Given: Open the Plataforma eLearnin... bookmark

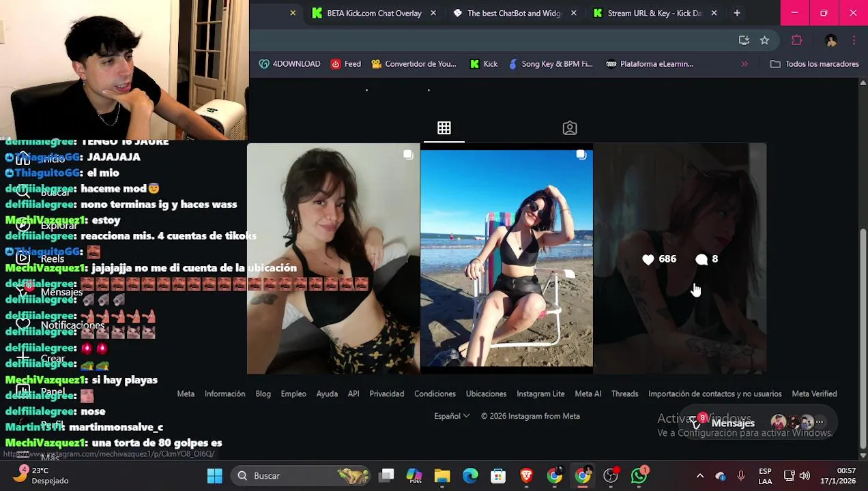Looking at the screenshot, I should point(650,64).
